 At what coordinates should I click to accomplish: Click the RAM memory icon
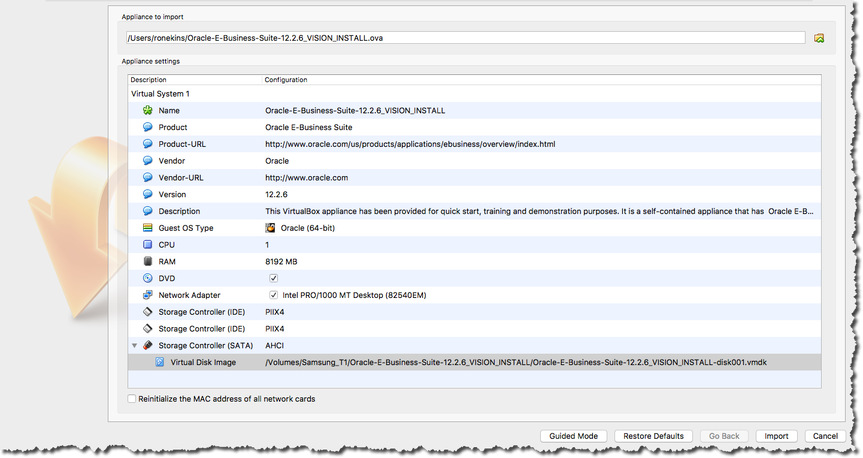tap(148, 261)
